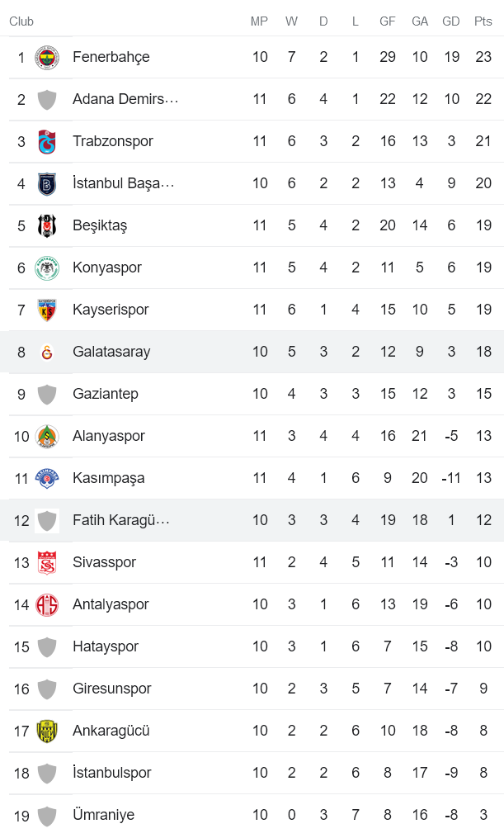Open the Fenerbahçe team page link
Screen dimensions: 504x838
[x=114, y=57]
